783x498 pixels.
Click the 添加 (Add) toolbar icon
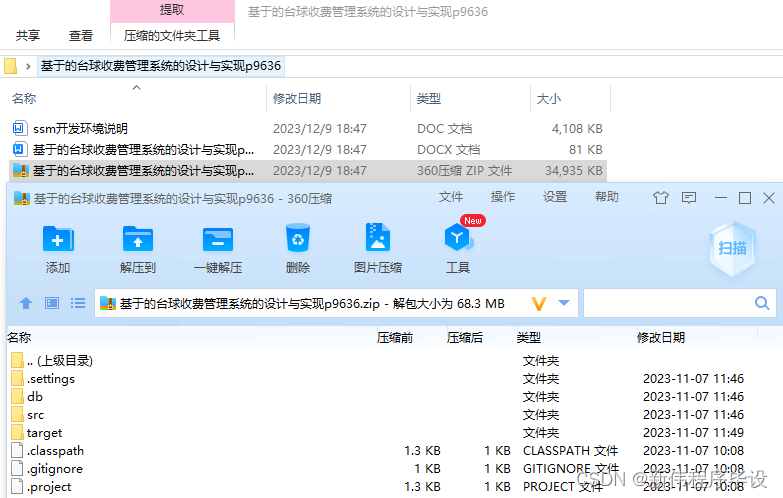pos(58,239)
